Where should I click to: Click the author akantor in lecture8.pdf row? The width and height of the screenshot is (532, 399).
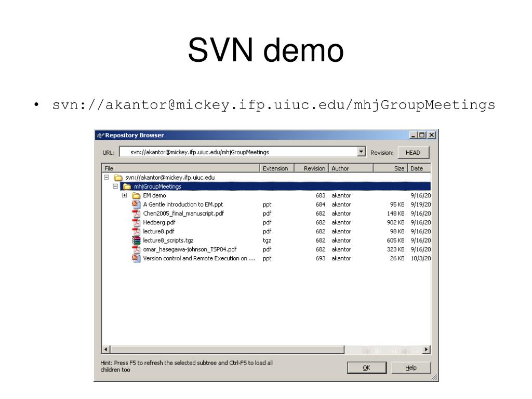[341, 231]
